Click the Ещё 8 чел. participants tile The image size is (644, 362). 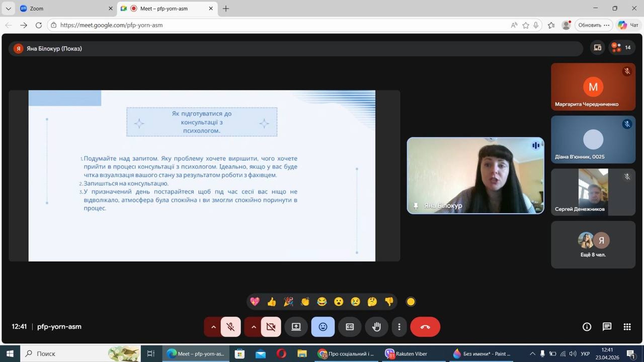[593, 245]
